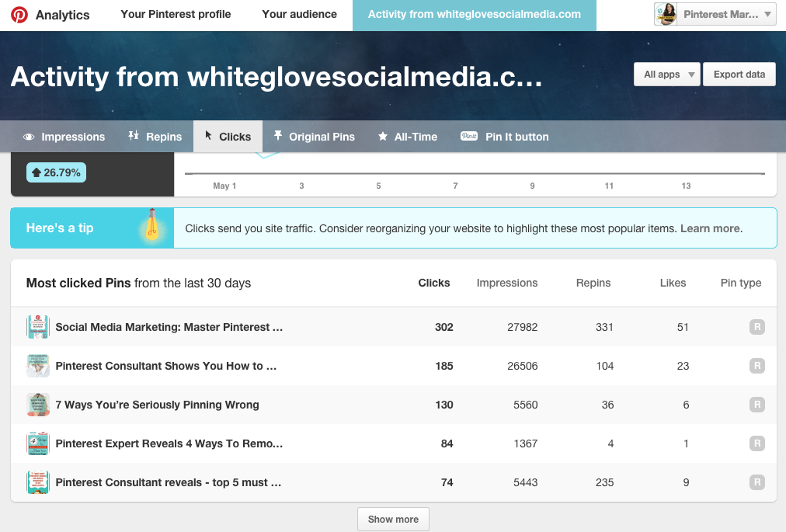Open 'Pinterest Consultant reveals - top 5 must' title
The image size is (786, 532).
(169, 482)
